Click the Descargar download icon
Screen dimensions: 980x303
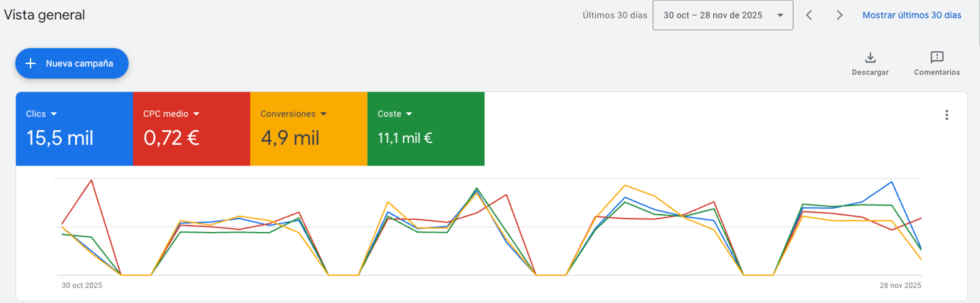[870, 57]
